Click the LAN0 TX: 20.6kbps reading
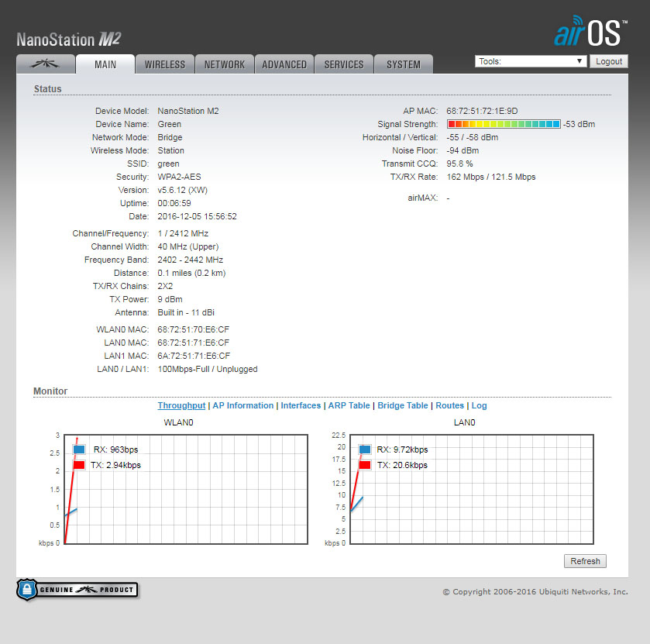650x644 pixels. pyautogui.click(x=402, y=465)
